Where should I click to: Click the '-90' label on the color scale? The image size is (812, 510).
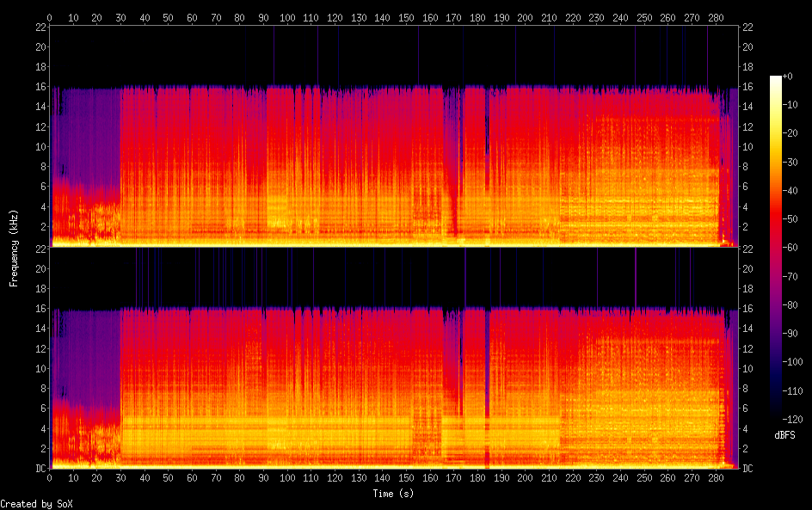click(x=790, y=334)
